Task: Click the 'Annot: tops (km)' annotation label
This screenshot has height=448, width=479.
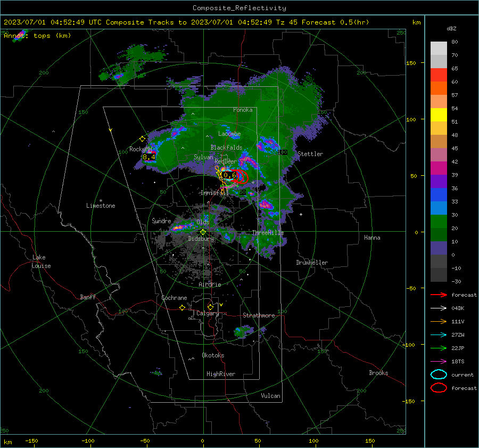Action: click(x=37, y=36)
